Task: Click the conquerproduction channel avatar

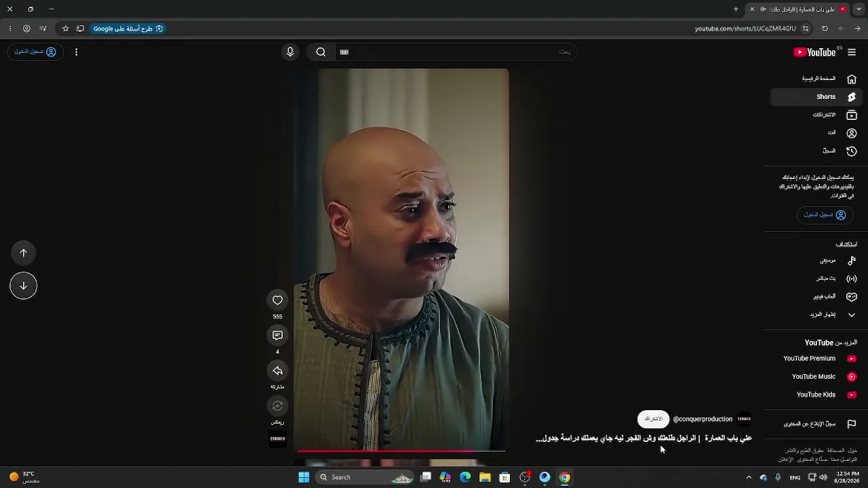Action: point(744,419)
